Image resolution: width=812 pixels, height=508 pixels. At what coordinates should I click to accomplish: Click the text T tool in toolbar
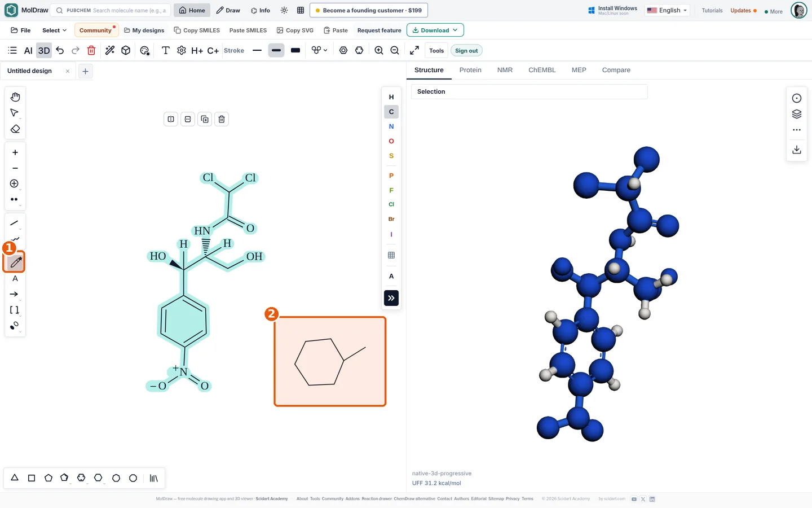click(x=166, y=50)
